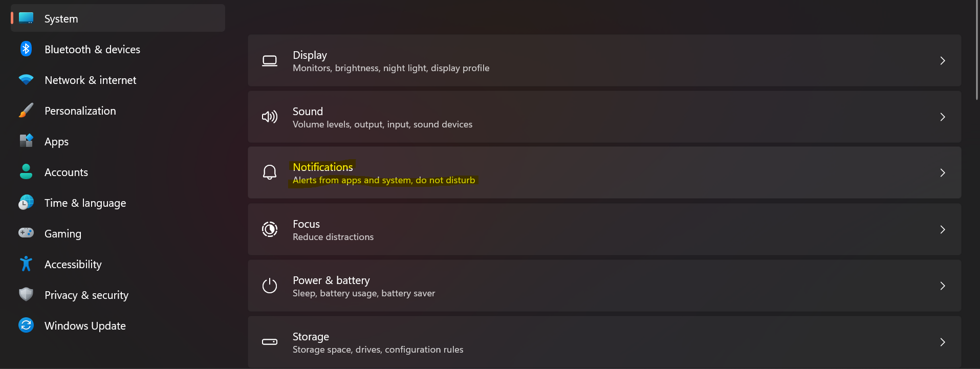
Task: Open the highlighted Notifications title
Action: [322, 167]
